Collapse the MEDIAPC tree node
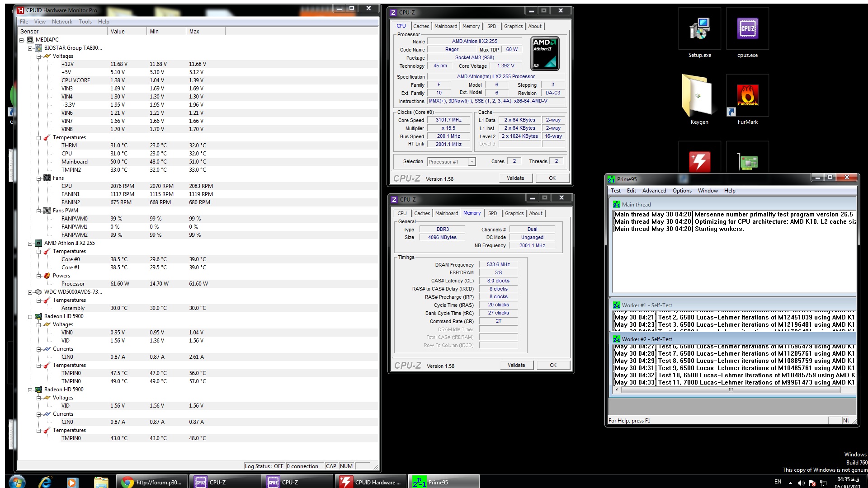Viewport: 868px width, 488px height. tap(21, 40)
